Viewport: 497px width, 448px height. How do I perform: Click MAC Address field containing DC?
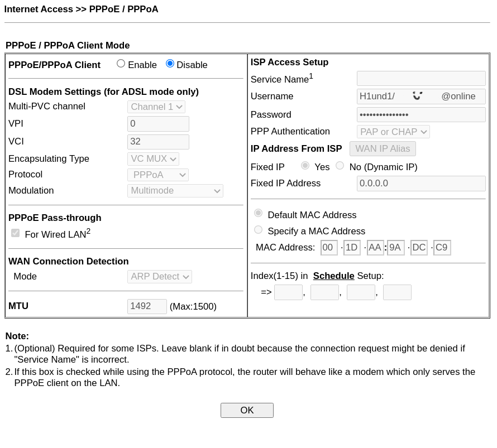419,247
